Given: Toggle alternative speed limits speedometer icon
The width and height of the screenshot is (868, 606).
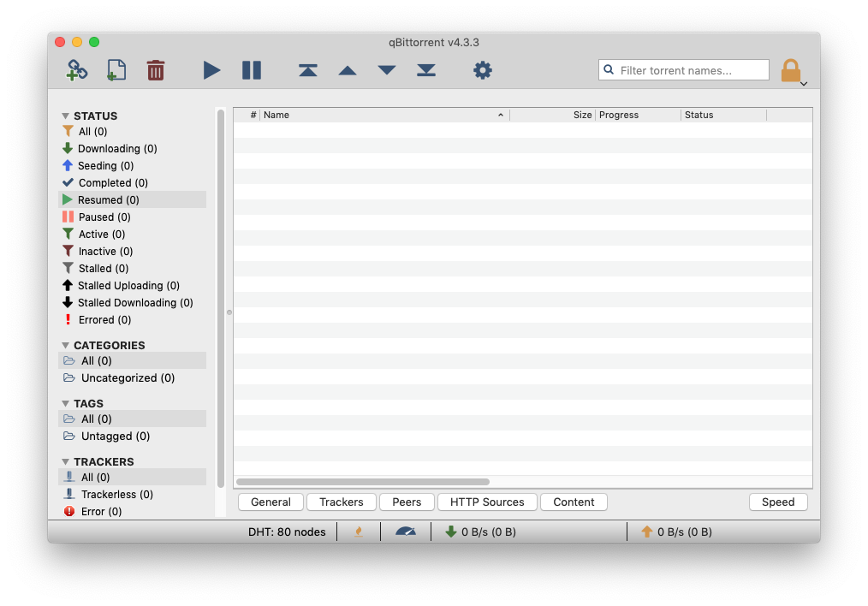Looking at the screenshot, I should pos(406,532).
